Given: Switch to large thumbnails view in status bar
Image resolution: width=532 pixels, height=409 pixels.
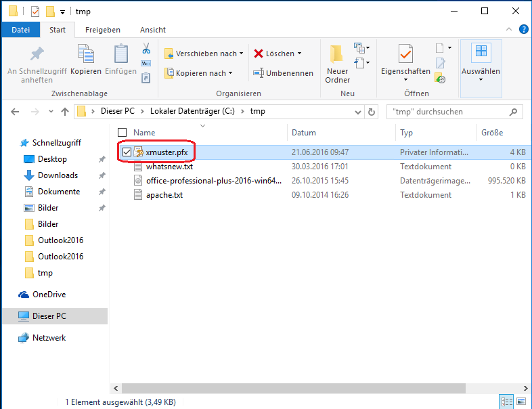Looking at the screenshot, I should pyautogui.click(x=521, y=402).
